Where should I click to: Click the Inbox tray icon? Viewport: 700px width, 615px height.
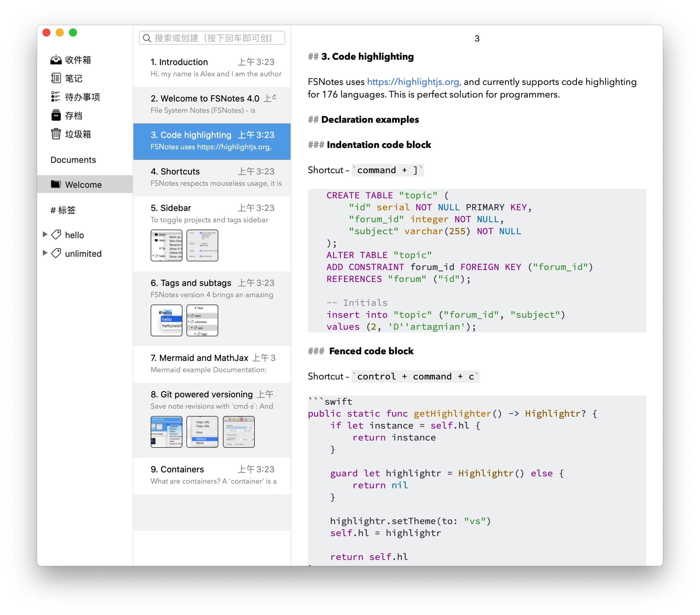[x=56, y=60]
